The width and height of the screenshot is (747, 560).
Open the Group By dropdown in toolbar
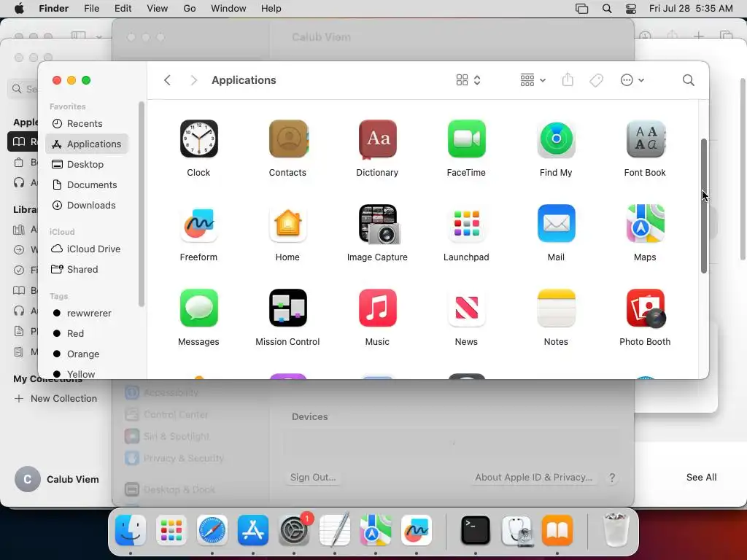(533, 80)
